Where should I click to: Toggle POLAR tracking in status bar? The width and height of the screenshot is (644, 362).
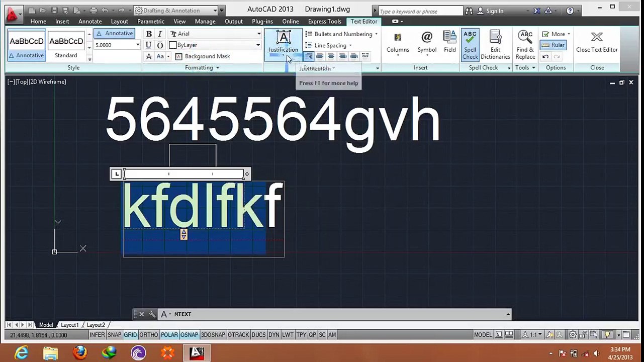pos(169,335)
